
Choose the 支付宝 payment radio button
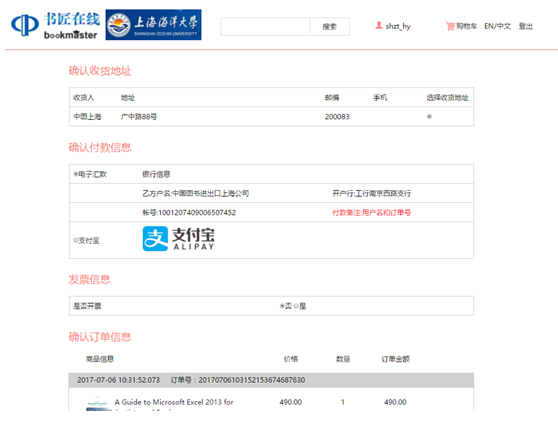point(75,241)
